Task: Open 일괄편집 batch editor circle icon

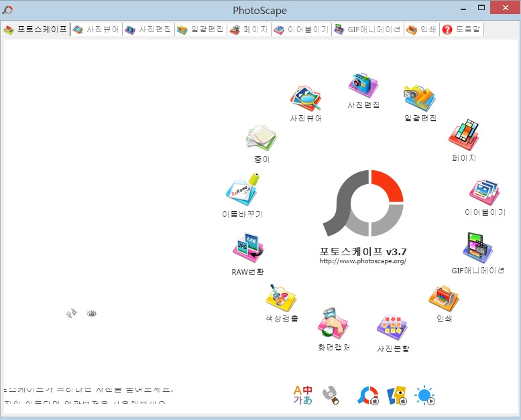Action: tap(420, 98)
